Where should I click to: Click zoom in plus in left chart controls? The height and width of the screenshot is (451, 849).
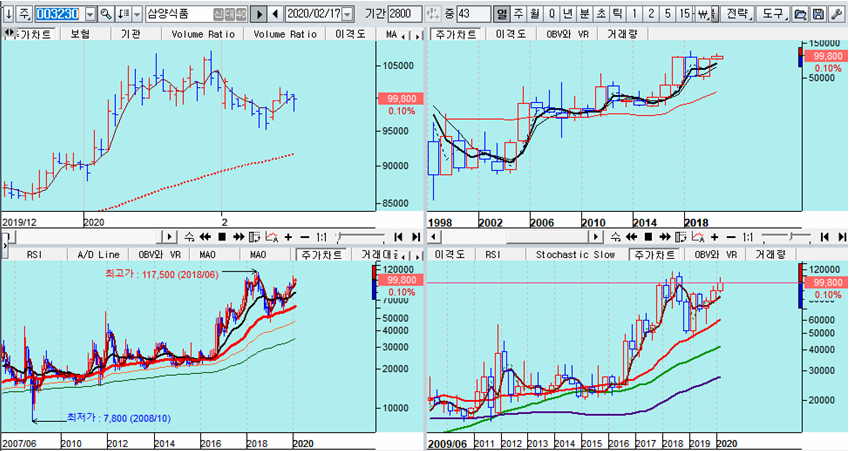coord(289,237)
